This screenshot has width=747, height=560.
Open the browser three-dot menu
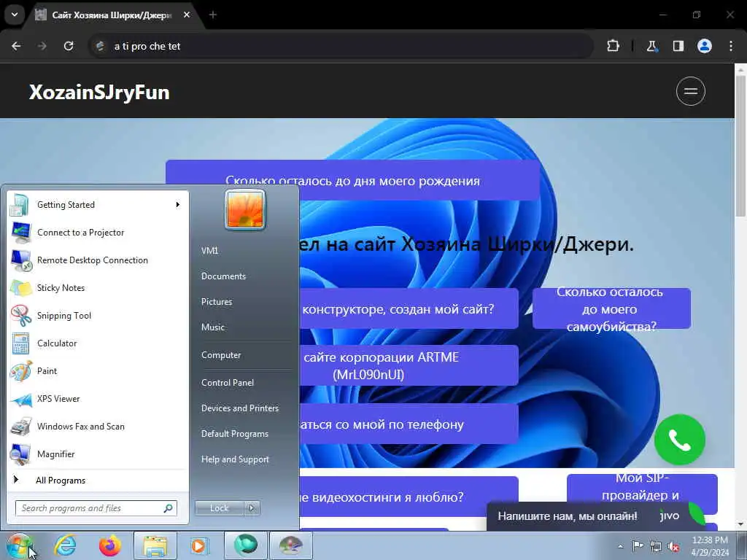click(x=731, y=46)
